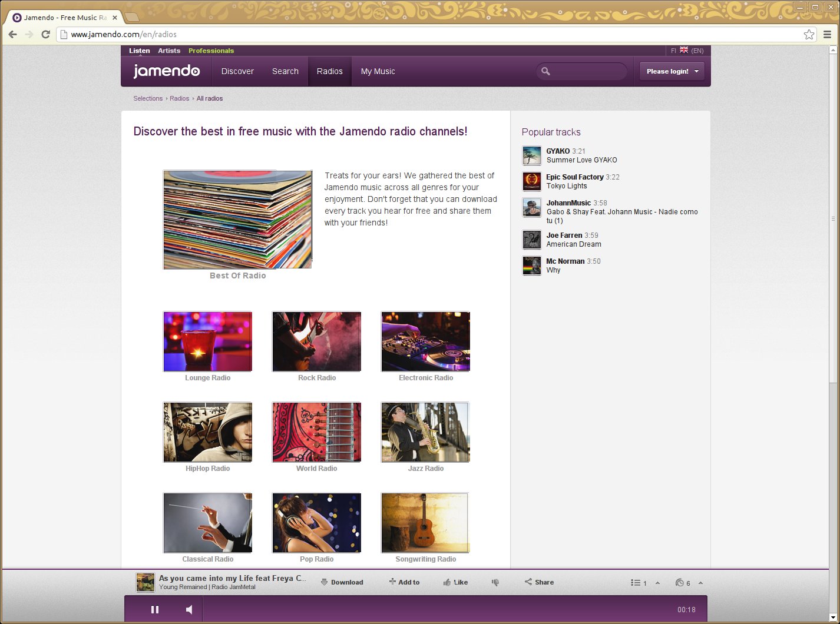
Task: Open Songwriting Radio channel thumbnail
Action: pos(425,523)
